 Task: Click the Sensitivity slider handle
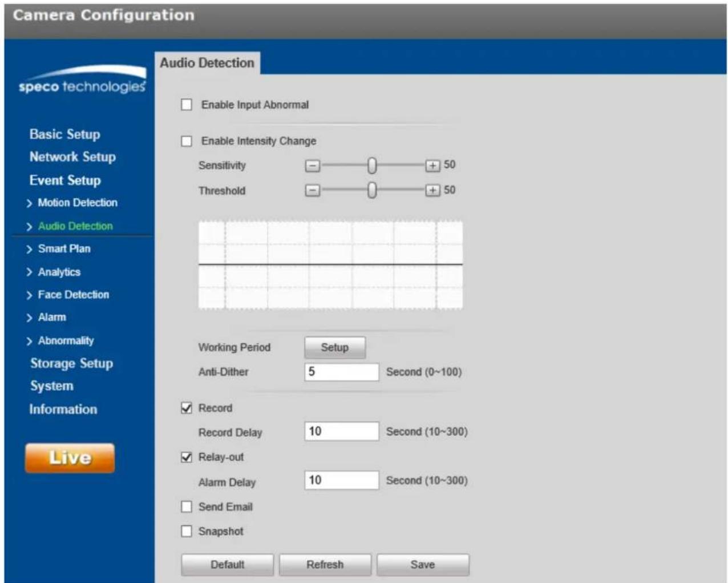coord(372,166)
